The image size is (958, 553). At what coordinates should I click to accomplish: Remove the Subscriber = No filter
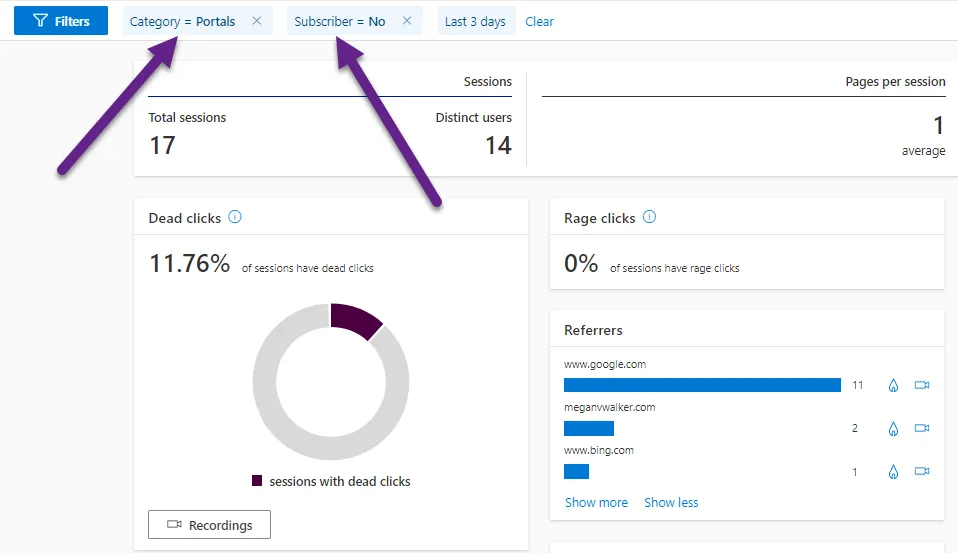tap(406, 21)
